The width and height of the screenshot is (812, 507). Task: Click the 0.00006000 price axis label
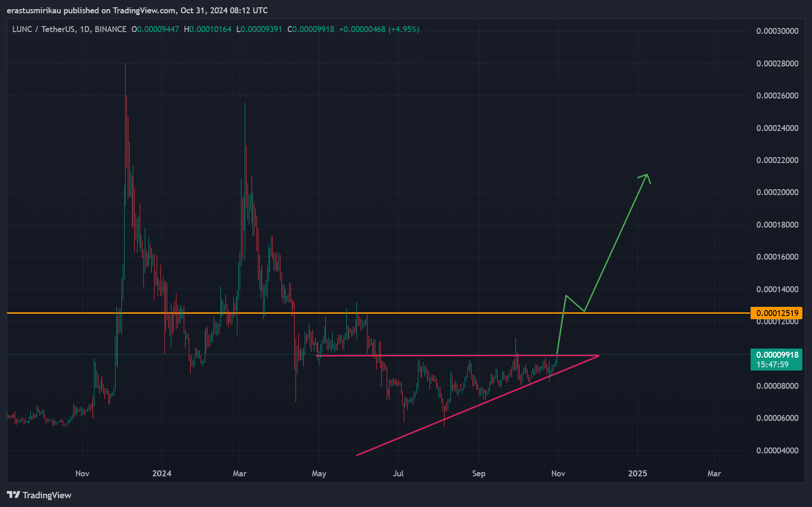tap(777, 418)
